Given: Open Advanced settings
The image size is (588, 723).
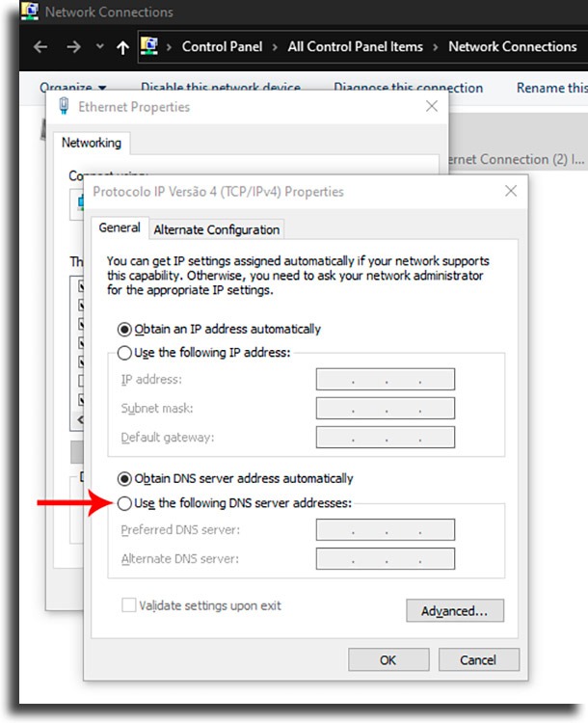Looking at the screenshot, I should (x=455, y=610).
